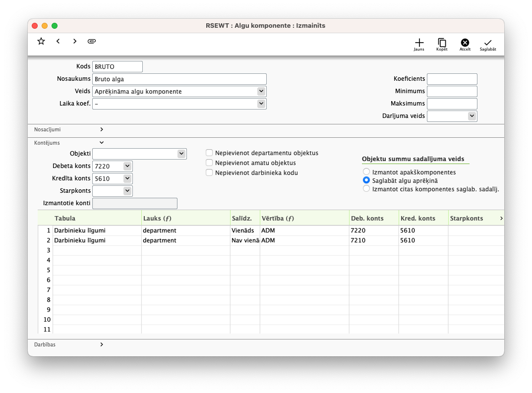This screenshot has width=532, height=393.
Task: Show more table columns arrow
Action: point(501,219)
